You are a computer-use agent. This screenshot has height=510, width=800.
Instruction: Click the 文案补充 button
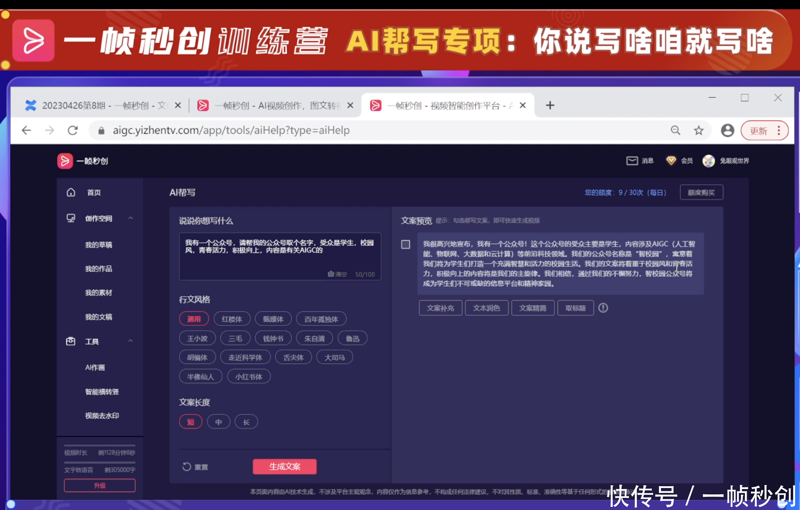coord(441,308)
